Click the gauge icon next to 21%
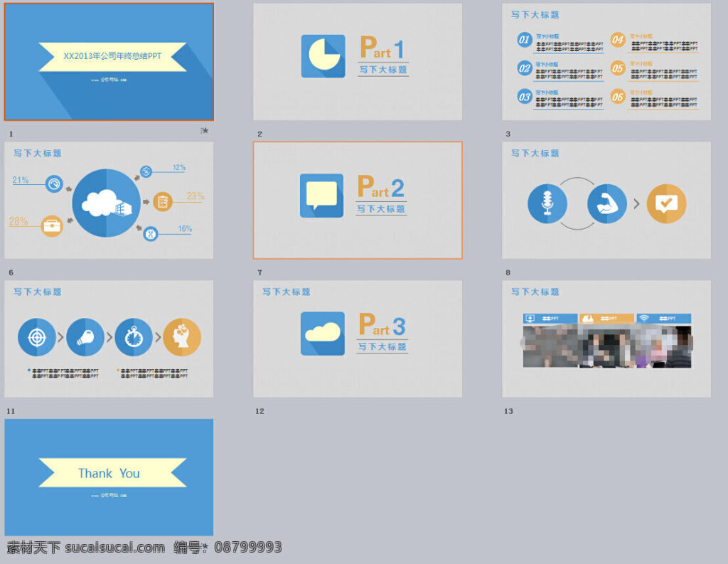 54,184
